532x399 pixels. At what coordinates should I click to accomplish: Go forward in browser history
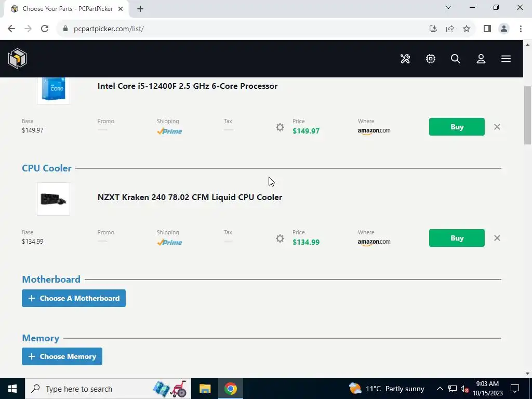tap(28, 29)
